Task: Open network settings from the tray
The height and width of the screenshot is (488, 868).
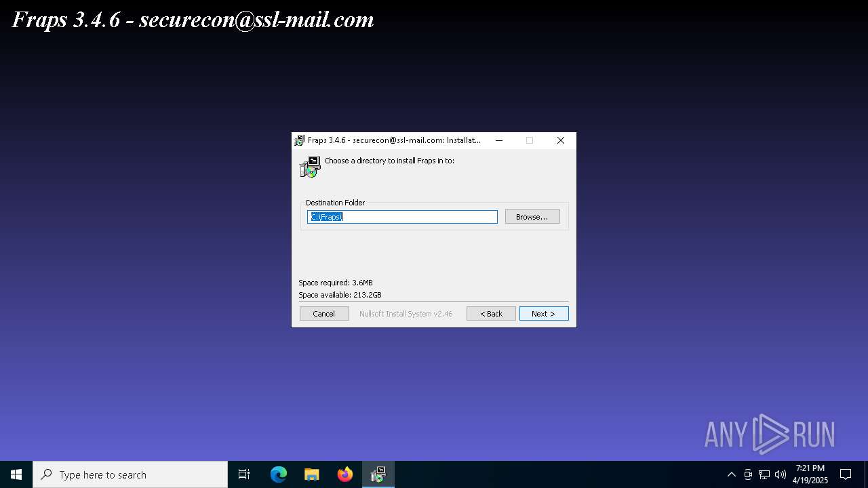Action: (x=764, y=474)
